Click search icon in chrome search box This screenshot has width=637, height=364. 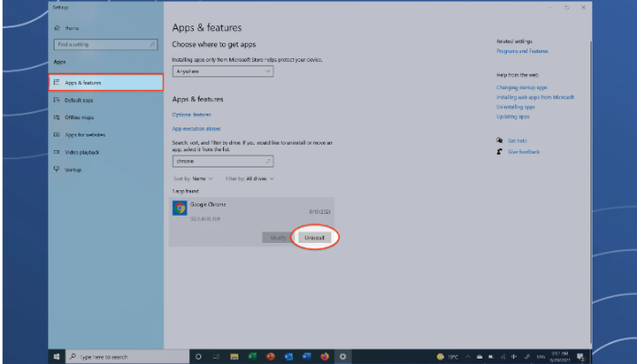point(268,161)
